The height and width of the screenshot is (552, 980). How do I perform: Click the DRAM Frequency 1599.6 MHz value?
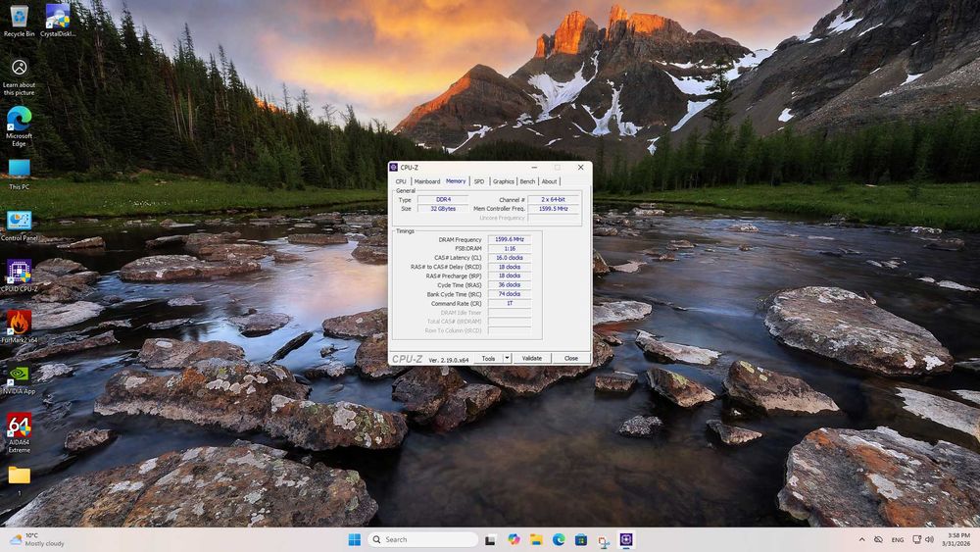(510, 239)
